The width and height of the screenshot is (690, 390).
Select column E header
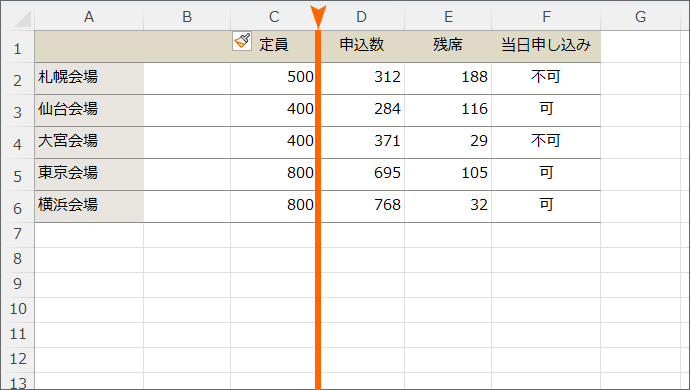pyautogui.click(x=448, y=17)
